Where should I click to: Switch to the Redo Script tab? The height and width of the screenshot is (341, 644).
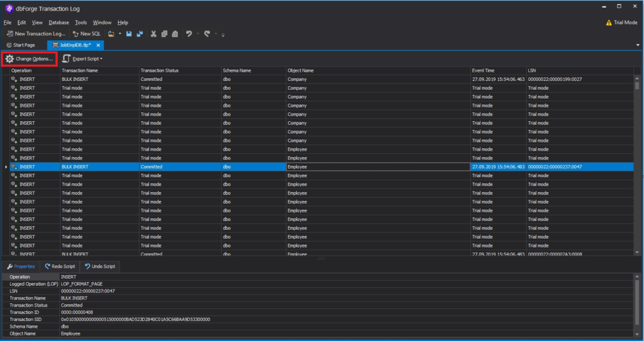coord(60,266)
